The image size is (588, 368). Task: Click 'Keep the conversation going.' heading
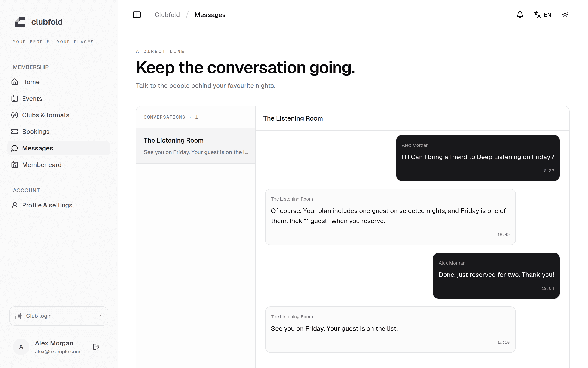[245, 67]
